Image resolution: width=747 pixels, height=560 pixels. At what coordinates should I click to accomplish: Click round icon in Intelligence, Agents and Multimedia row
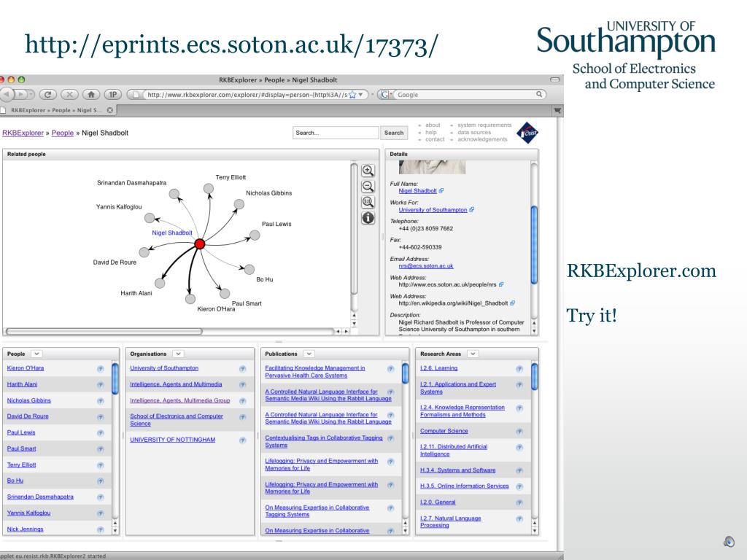242,385
